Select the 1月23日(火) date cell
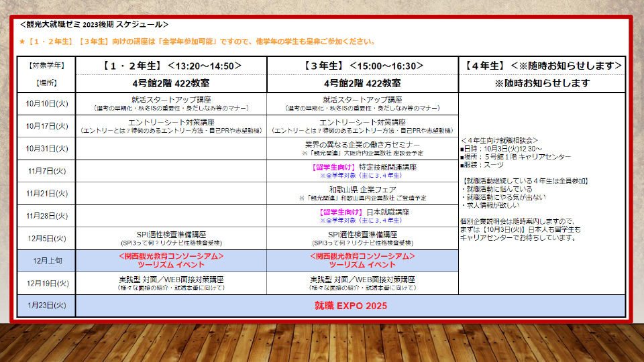 pyautogui.click(x=47, y=306)
